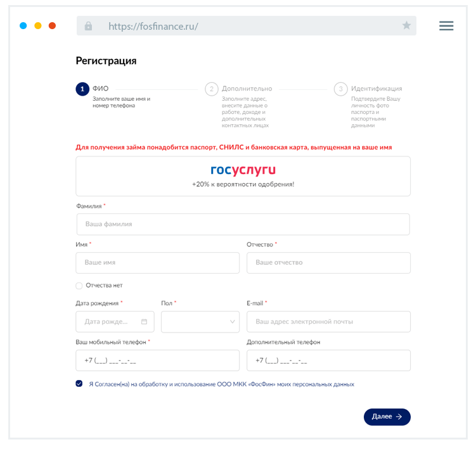
Task: Click the padlock icon in address bar
Action: tap(88, 26)
